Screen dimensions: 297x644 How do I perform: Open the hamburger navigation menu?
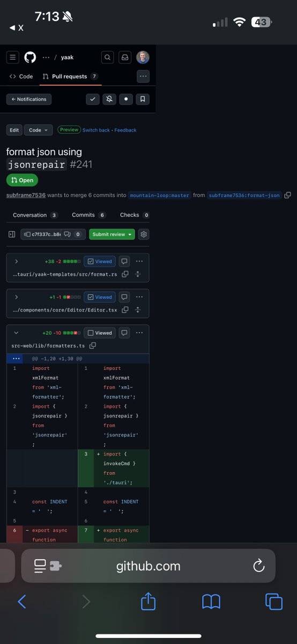click(x=13, y=57)
